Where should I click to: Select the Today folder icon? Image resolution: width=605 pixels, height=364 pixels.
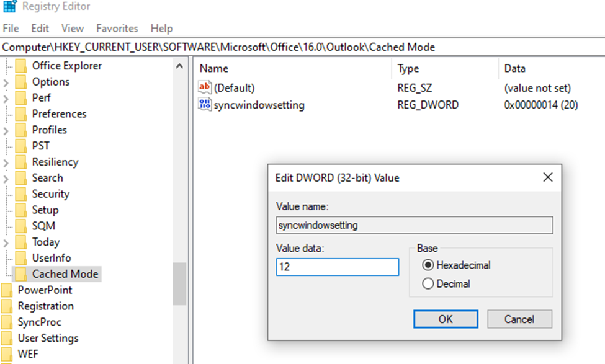coord(21,242)
